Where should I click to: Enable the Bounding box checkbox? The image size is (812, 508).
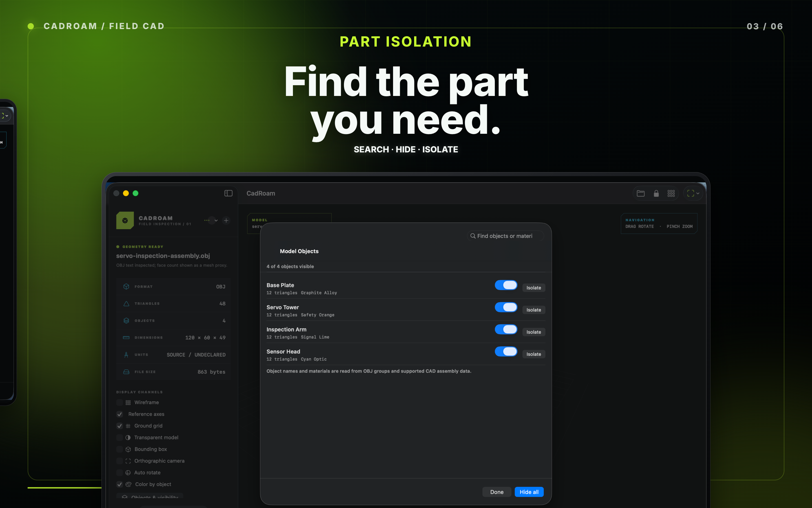[120, 449]
